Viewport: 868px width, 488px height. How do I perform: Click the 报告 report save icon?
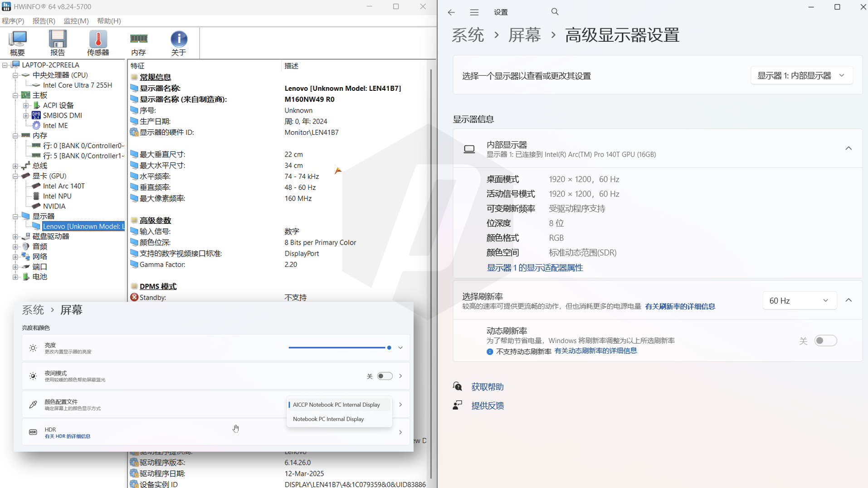click(58, 43)
